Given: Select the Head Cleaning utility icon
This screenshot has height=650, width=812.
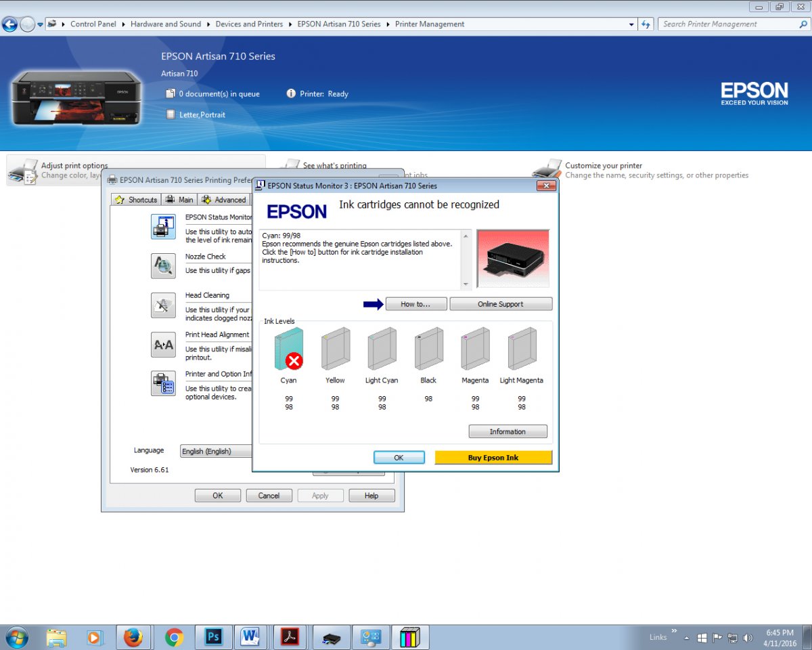Looking at the screenshot, I should click(x=162, y=305).
